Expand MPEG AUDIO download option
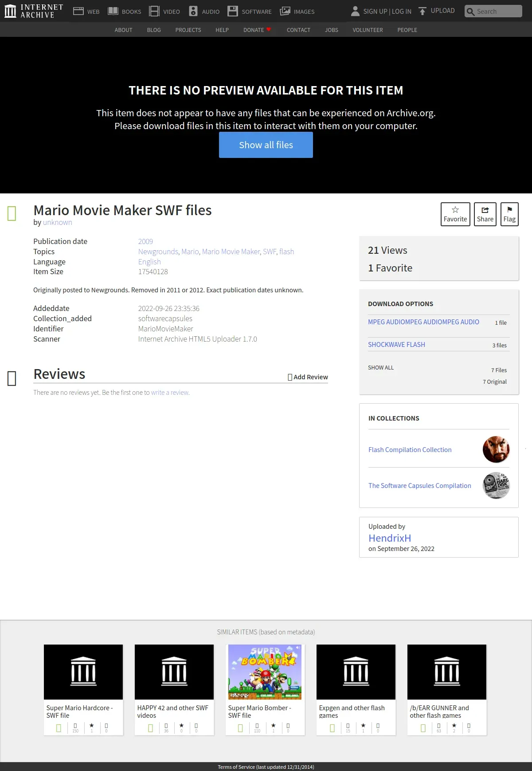Image resolution: width=532 pixels, height=771 pixels. pyautogui.click(x=423, y=322)
